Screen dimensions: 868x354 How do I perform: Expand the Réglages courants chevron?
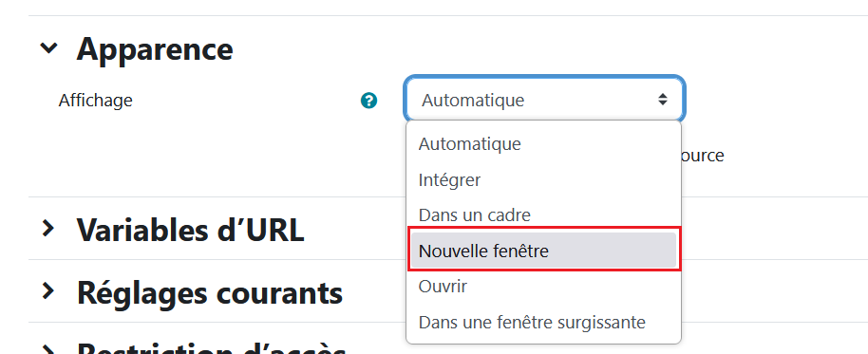(49, 291)
